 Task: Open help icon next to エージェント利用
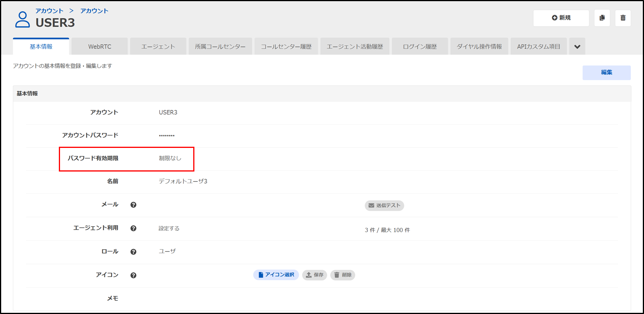(133, 228)
